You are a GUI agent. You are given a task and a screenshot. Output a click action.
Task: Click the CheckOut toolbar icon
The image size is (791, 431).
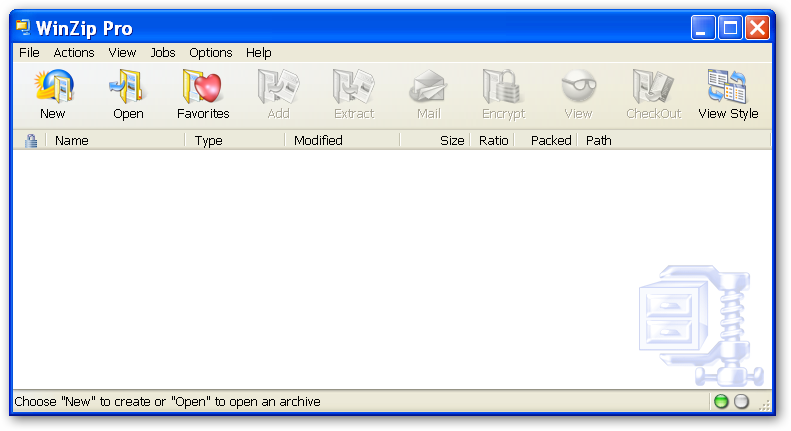pyautogui.click(x=653, y=87)
